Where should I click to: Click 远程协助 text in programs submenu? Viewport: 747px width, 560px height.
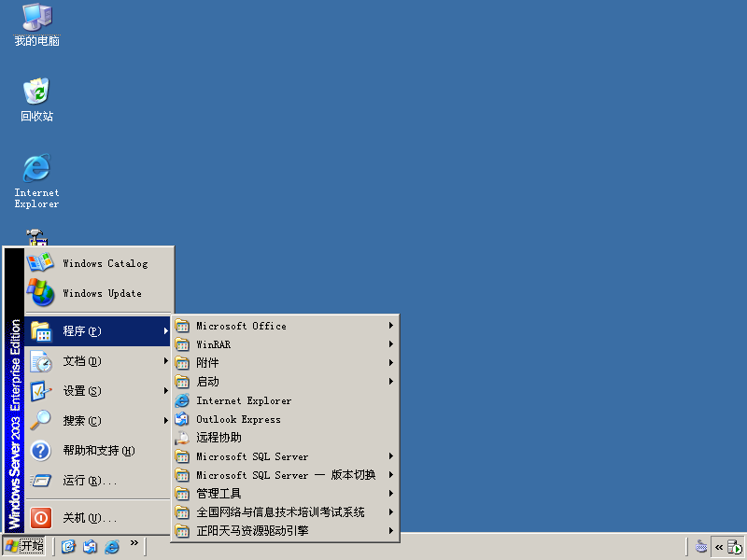tap(218, 438)
